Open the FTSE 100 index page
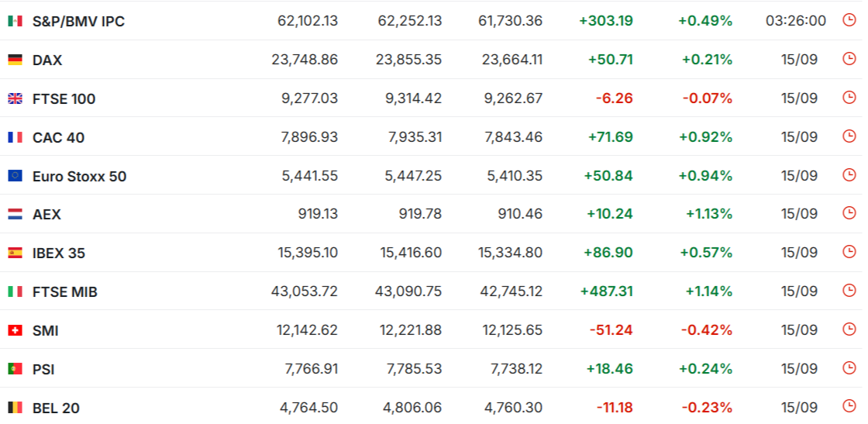This screenshot has height=424, width=868. [x=64, y=99]
